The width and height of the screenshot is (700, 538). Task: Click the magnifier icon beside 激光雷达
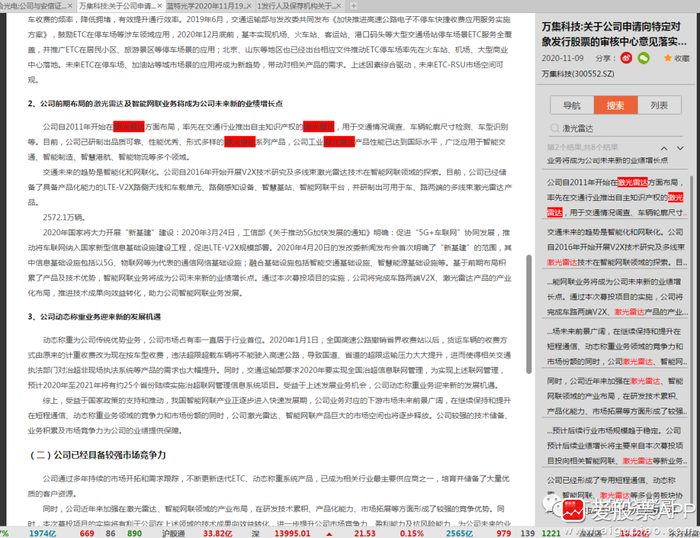click(x=555, y=128)
